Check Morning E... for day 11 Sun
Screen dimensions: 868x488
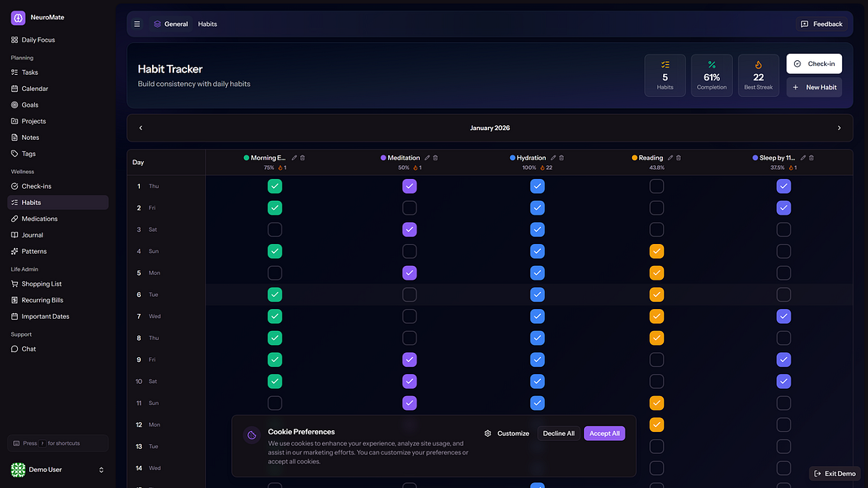tap(275, 403)
